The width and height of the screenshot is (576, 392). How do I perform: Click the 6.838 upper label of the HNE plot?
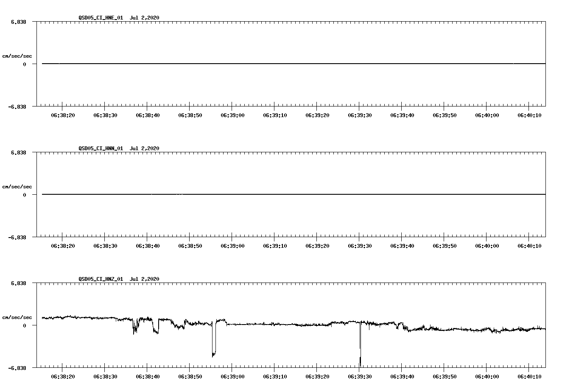click(19, 22)
